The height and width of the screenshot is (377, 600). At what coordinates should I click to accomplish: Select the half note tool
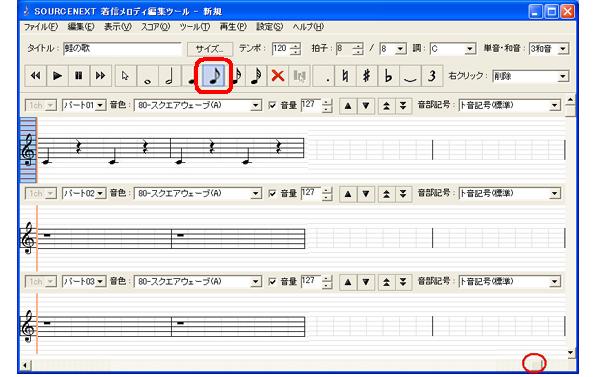click(x=169, y=76)
